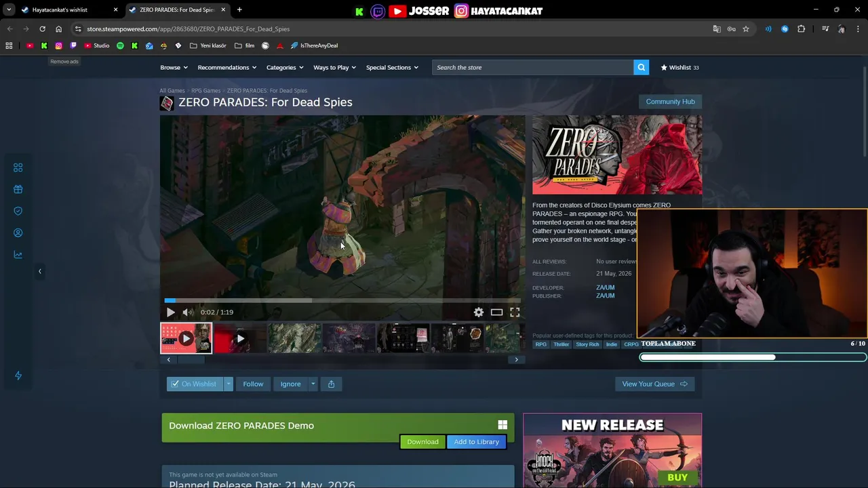868x488 pixels.
Task: Click the lightning bolt sidebar icon
Action: pyautogui.click(x=18, y=375)
